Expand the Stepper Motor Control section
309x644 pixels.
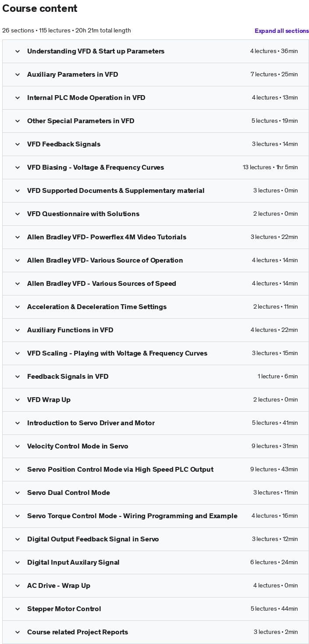pyautogui.click(x=64, y=609)
